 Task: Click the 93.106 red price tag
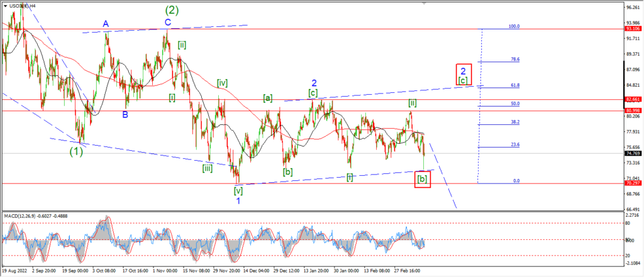(633, 29)
